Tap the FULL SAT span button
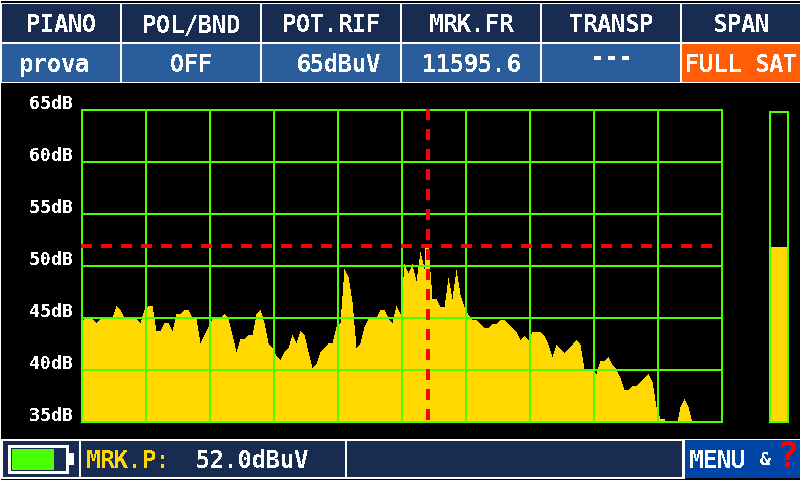The image size is (800, 480). point(741,63)
